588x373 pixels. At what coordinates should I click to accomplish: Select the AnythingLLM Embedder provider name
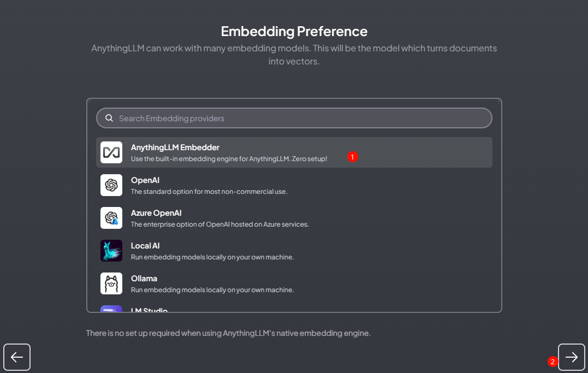(175, 147)
